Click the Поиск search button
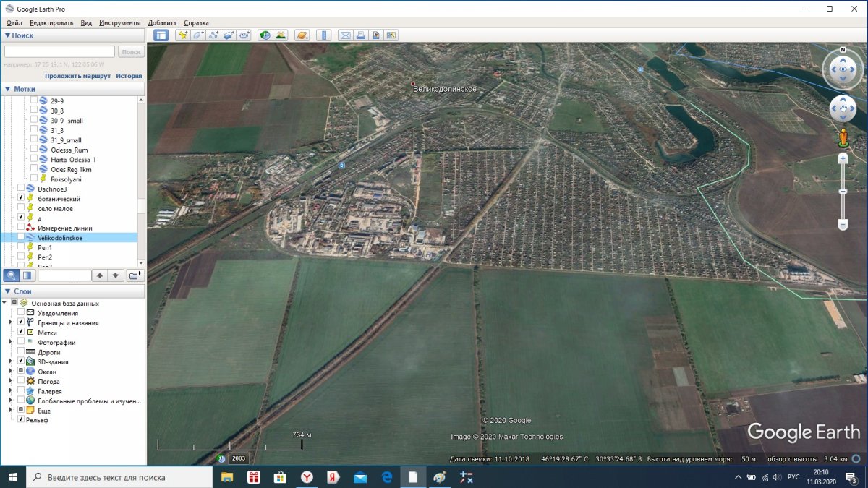Image resolution: width=868 pixels, height=488 pixels. pos(131,52)
